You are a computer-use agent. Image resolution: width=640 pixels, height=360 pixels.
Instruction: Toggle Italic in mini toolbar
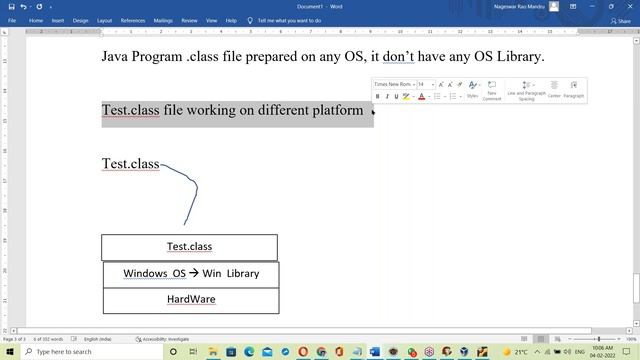tap(387, 96)
